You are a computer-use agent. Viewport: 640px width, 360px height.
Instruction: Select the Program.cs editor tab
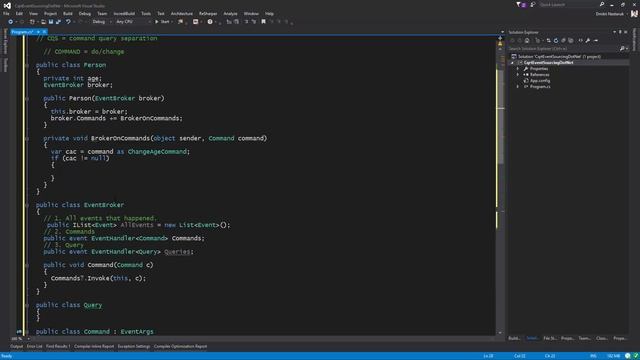22,32
